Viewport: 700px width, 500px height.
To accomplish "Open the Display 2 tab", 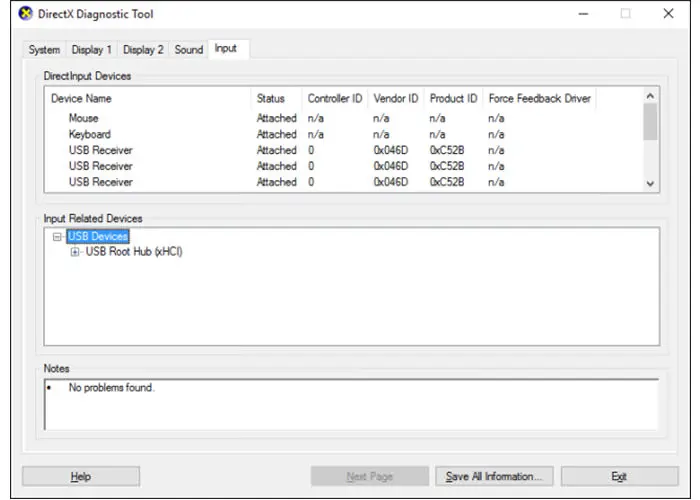I will coord(143,50).
